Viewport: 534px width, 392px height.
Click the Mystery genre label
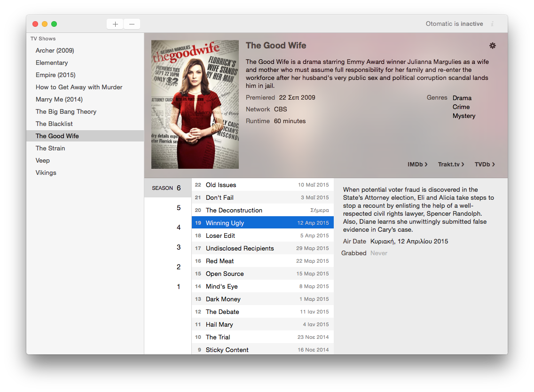pos(464,116)
